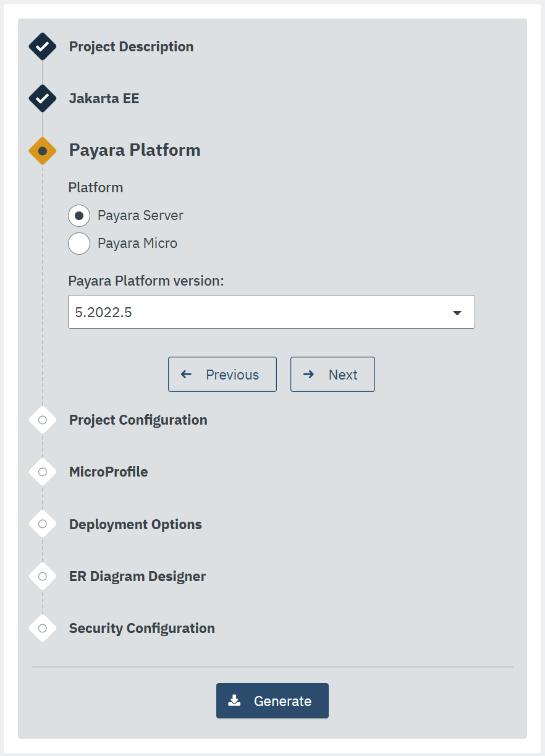Open the MicroProfile wizard step
Screen dimensions: 545x756
click(108, 472)
